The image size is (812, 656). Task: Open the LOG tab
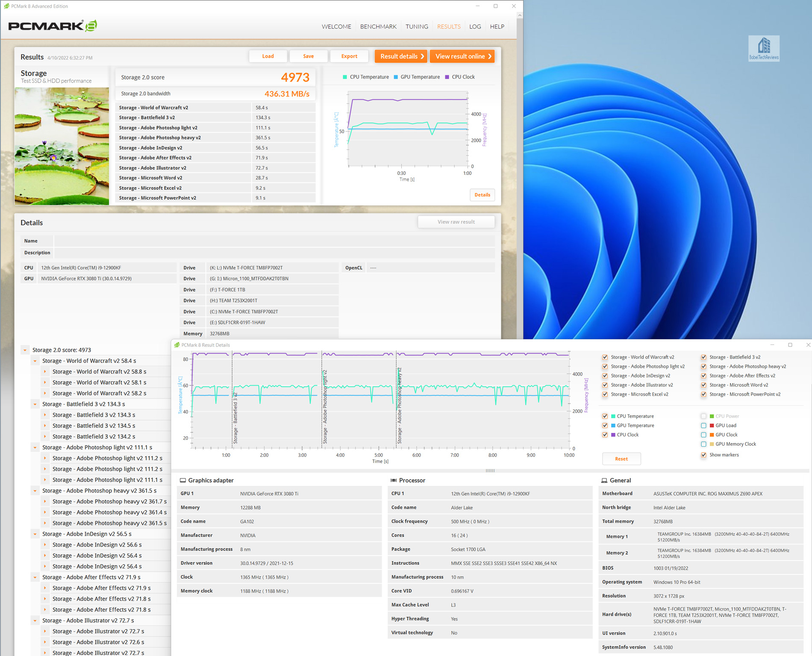[x=475, y=26]
